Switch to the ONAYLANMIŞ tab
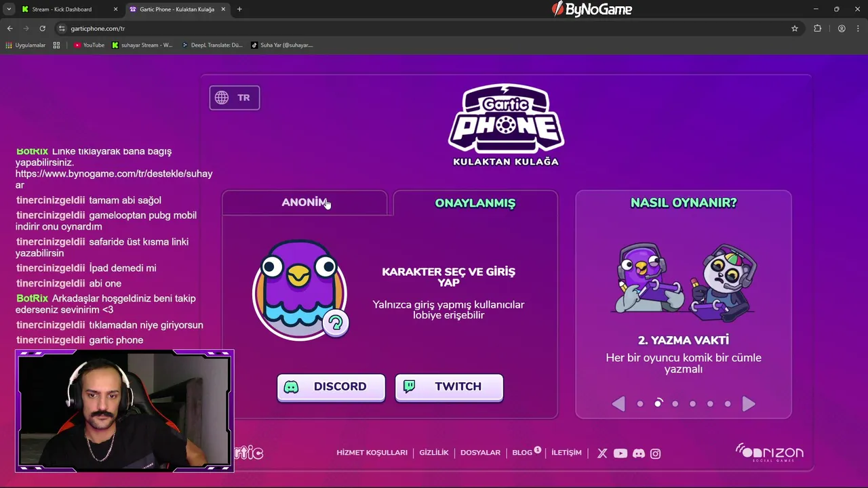The image size is (868, 488). click(475, 203)
